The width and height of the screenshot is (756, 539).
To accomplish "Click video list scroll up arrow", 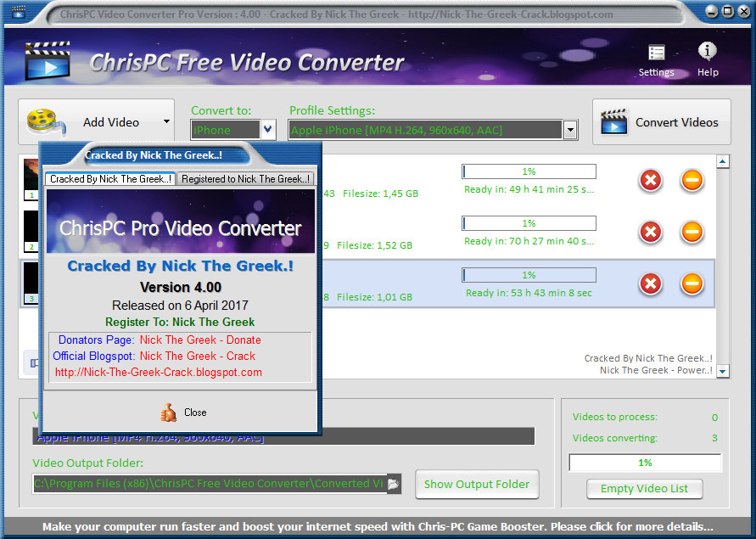I will click(723, 161).
